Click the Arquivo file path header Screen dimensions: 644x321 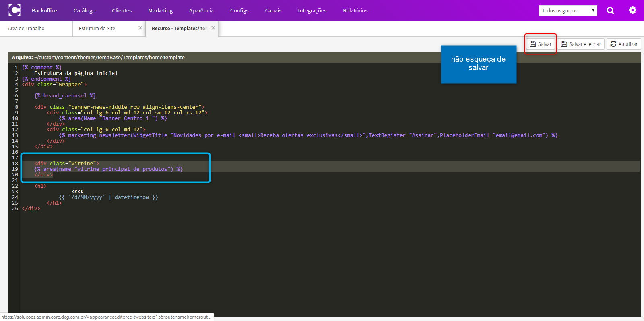98,58
